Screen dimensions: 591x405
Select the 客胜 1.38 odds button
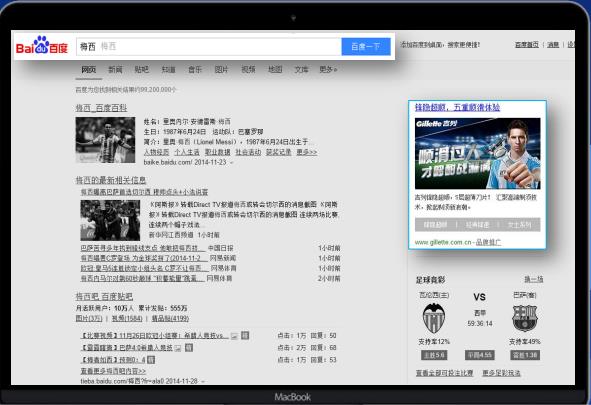coord(525,355)
